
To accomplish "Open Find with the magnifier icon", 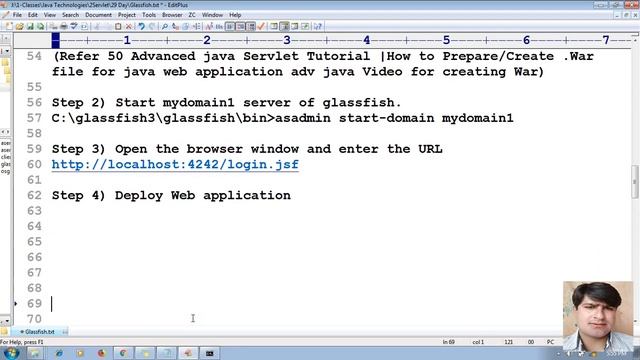I will click(164, 27).
